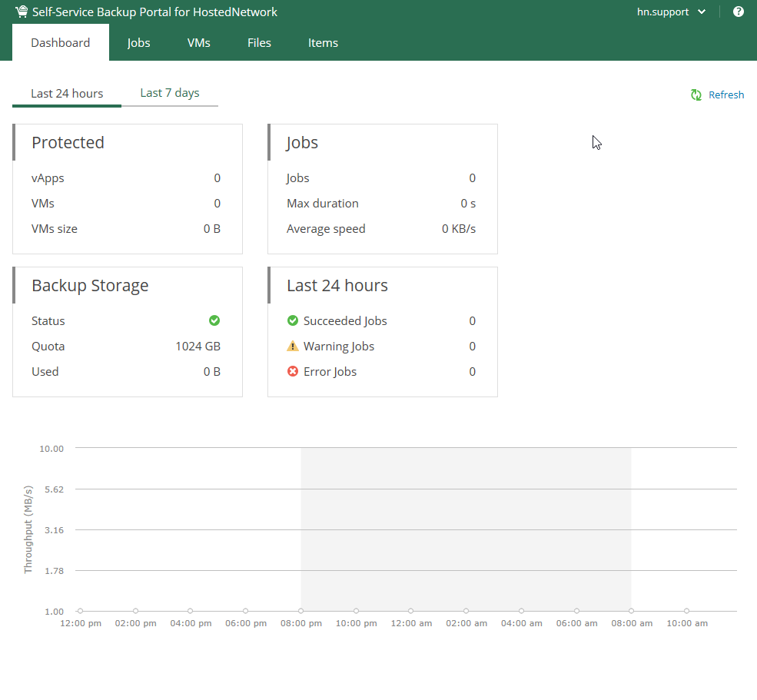Click the vApps row label
This screenshot has width=757, height=700.
48,178
